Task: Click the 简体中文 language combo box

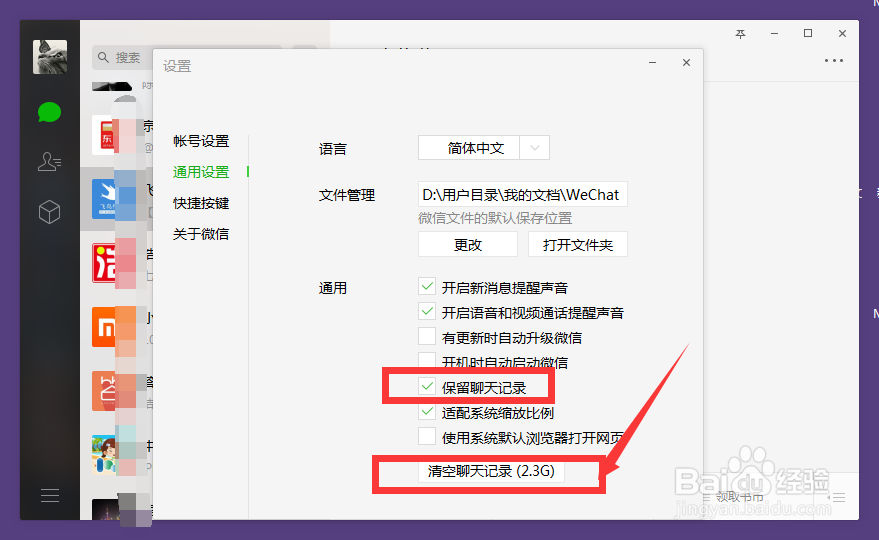Action: 483,148
